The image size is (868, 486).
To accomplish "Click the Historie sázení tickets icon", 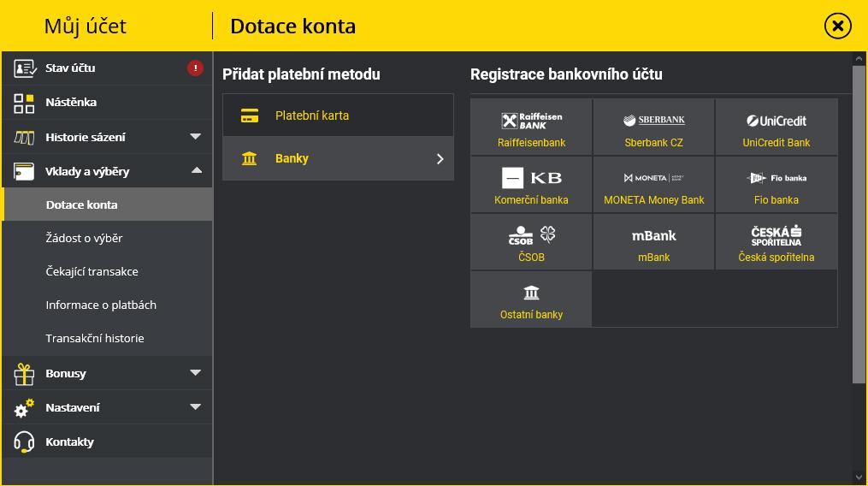I will 24,138.
